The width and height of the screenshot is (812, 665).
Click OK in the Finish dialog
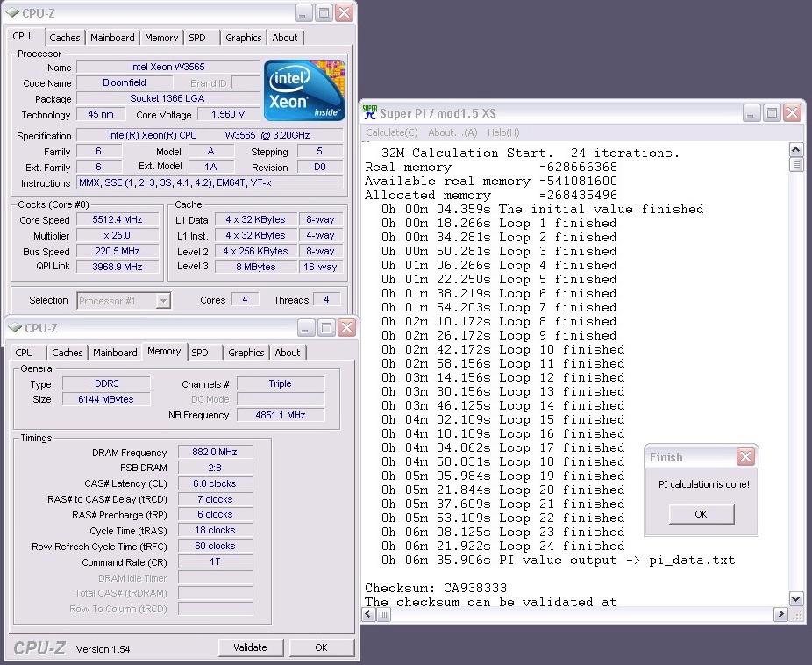coord(702,514)
